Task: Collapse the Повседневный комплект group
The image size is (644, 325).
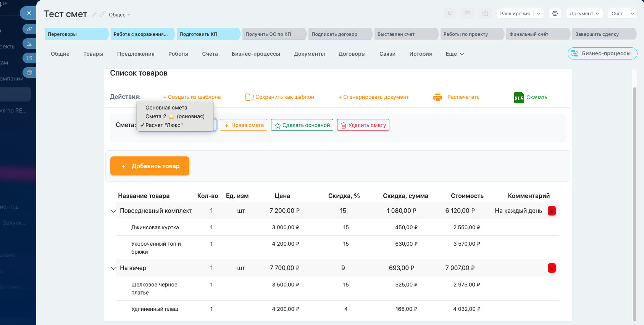Action: (113, 211)
